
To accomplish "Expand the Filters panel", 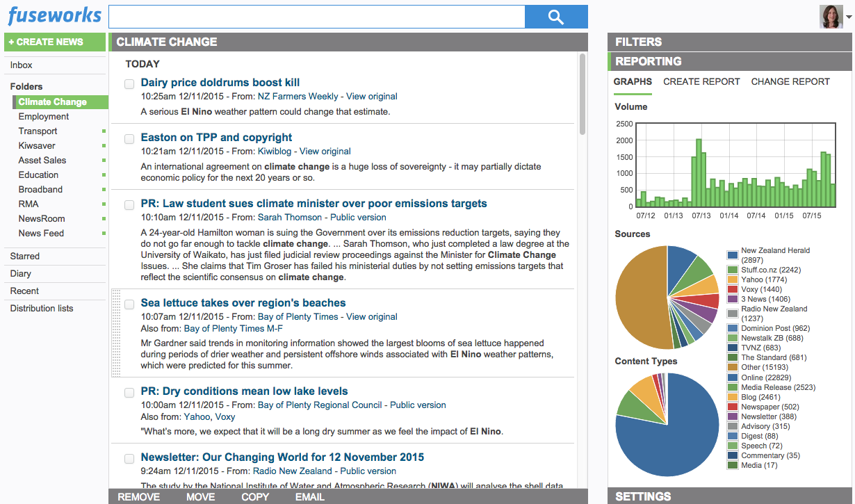I will (x=729, y=42).
